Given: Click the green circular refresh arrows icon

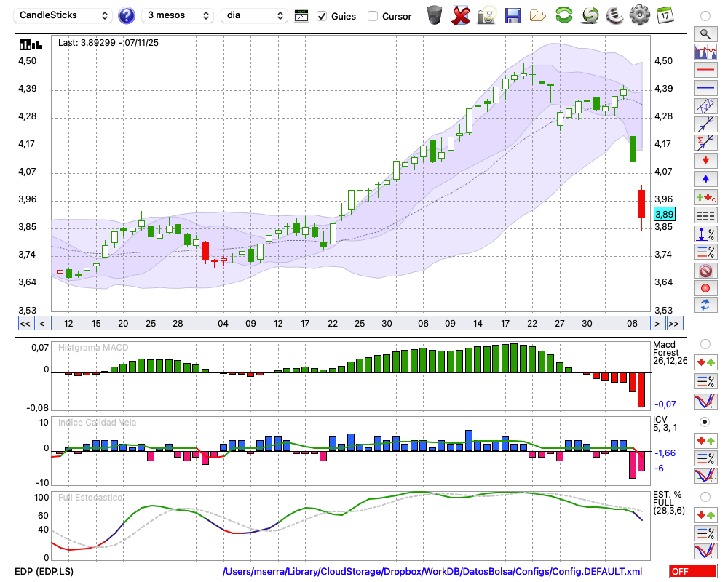Looking at the screenshot, I should [563, 15].
